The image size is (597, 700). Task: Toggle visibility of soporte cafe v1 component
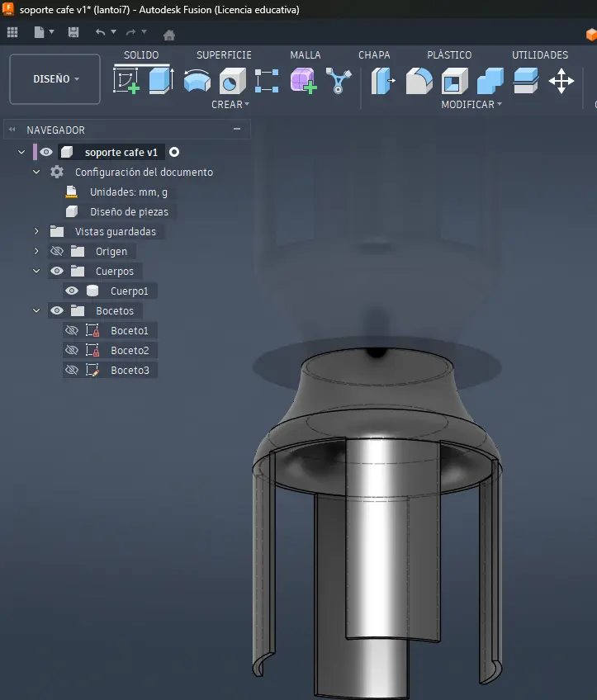click(x=46, y=152)
